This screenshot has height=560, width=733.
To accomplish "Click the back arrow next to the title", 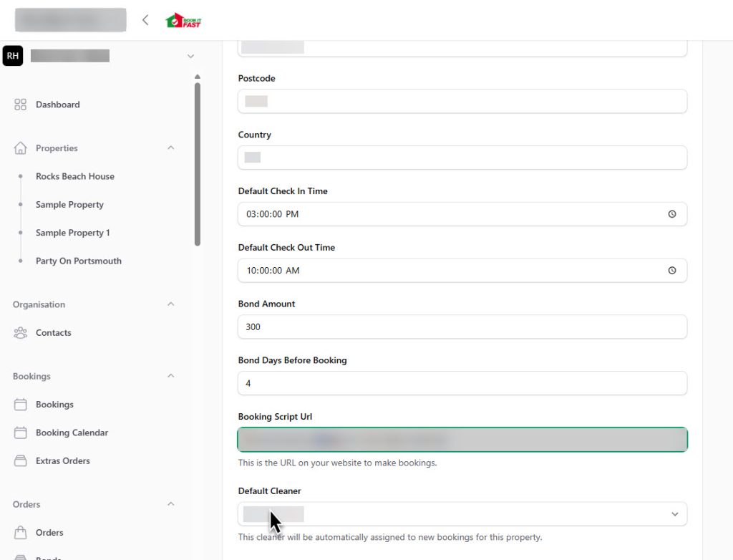I will [x=145, y=19].
